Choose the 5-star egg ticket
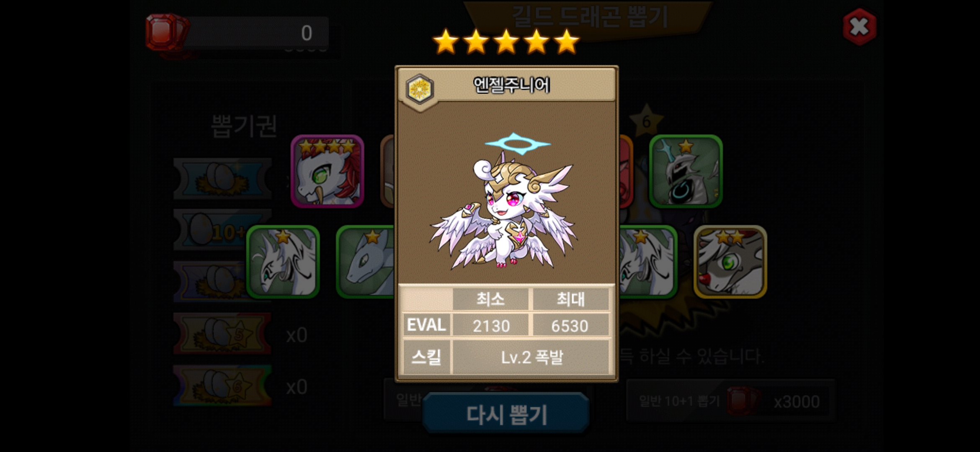The image size is (980, 452). (x=222, y=334)
